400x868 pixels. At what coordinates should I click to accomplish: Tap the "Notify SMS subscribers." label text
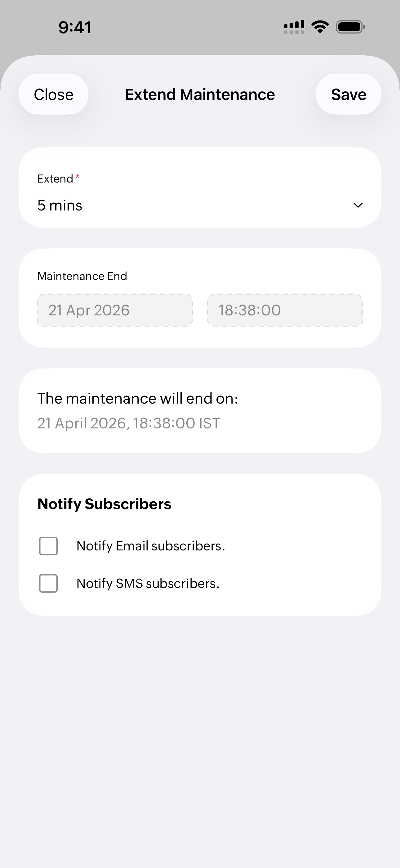[148, 583]
